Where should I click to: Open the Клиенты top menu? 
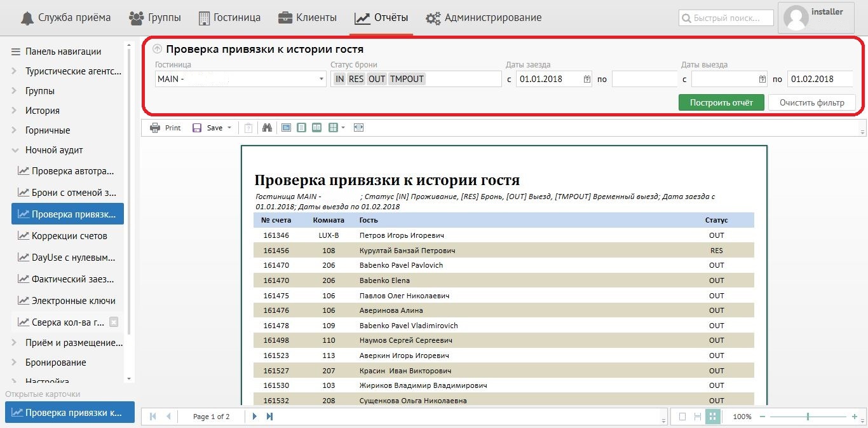click(x=308, y=18)
